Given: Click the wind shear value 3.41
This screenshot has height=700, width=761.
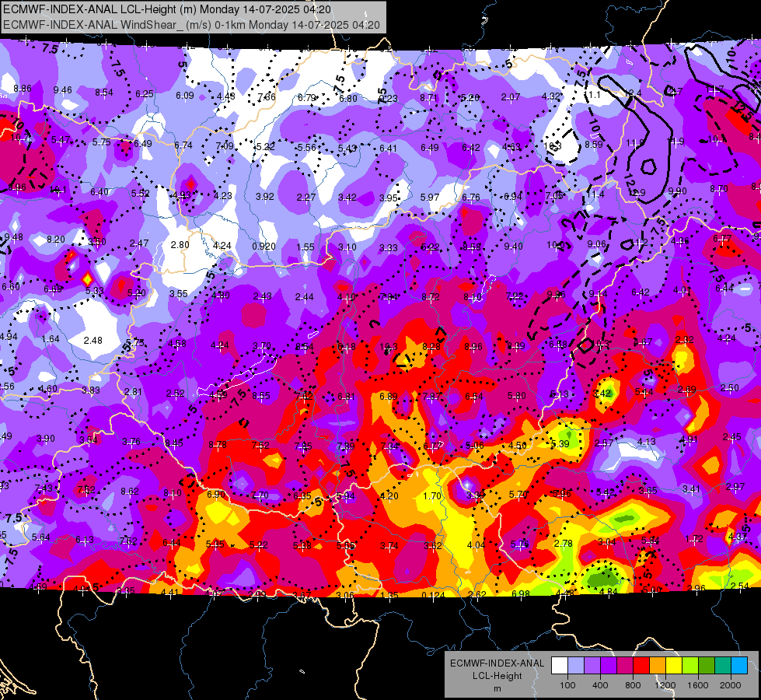Looking at the screenshot, I should coord(692,488).
